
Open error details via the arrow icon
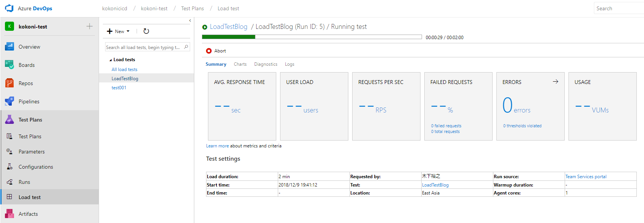pos(556,82)
